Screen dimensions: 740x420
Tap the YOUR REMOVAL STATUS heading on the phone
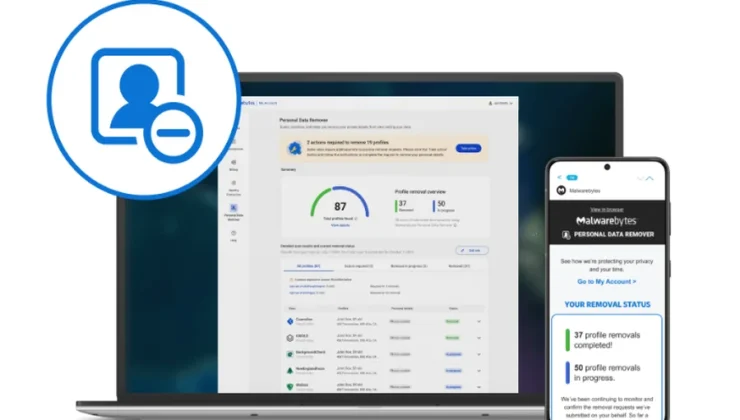[x=607, y=304]
